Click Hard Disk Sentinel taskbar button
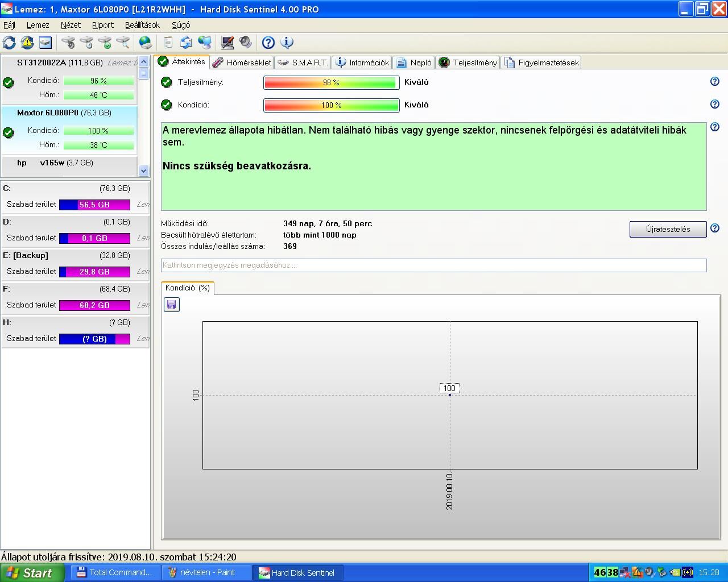The height and width of the screenshot is (582, 728). pyautogui.click(x=299, y=572)
